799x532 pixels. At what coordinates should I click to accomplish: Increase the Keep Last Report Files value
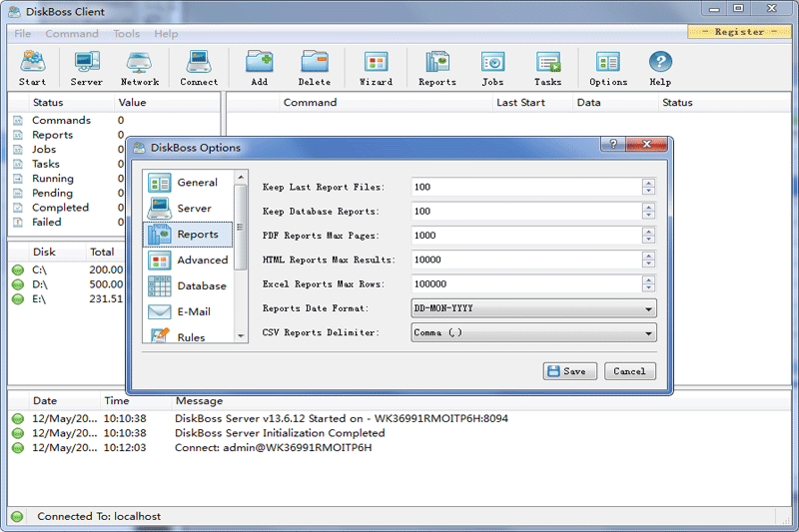[x=649, y=183]
